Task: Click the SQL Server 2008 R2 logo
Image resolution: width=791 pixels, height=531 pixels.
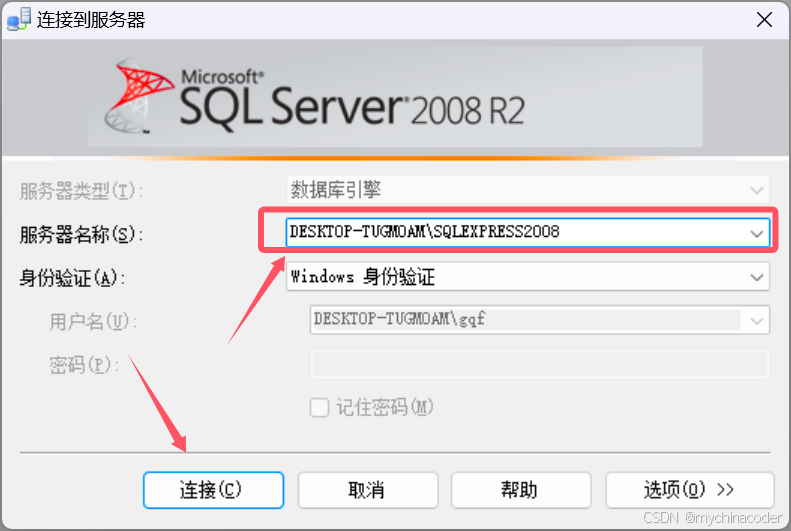Action: pyautogui.click(x=316, y=97)
